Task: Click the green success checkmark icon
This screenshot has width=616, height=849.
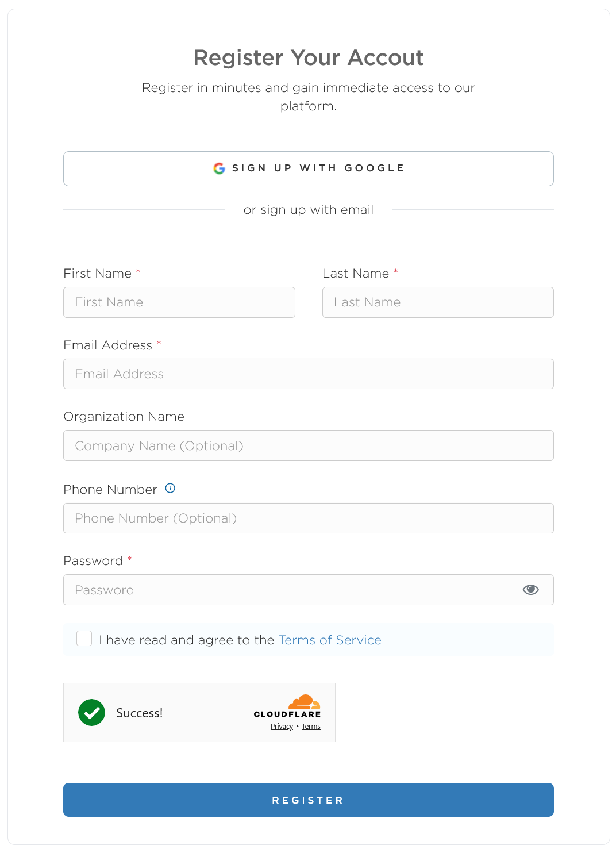Action: coord(92,713)
